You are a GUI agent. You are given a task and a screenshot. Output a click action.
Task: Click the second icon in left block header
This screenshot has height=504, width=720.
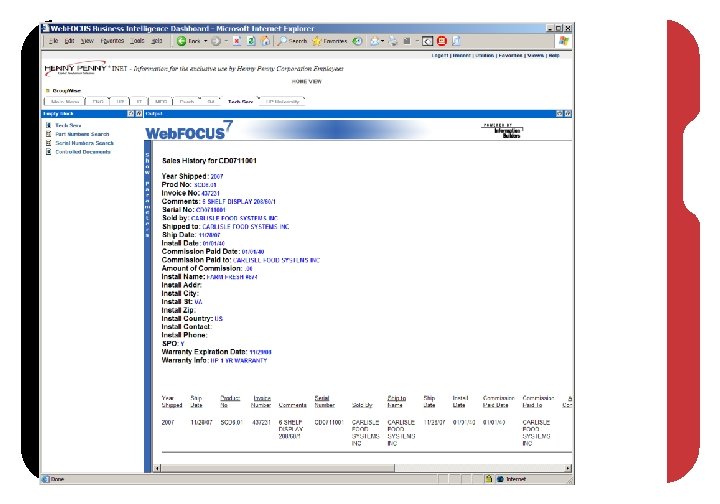click(139, 113)
